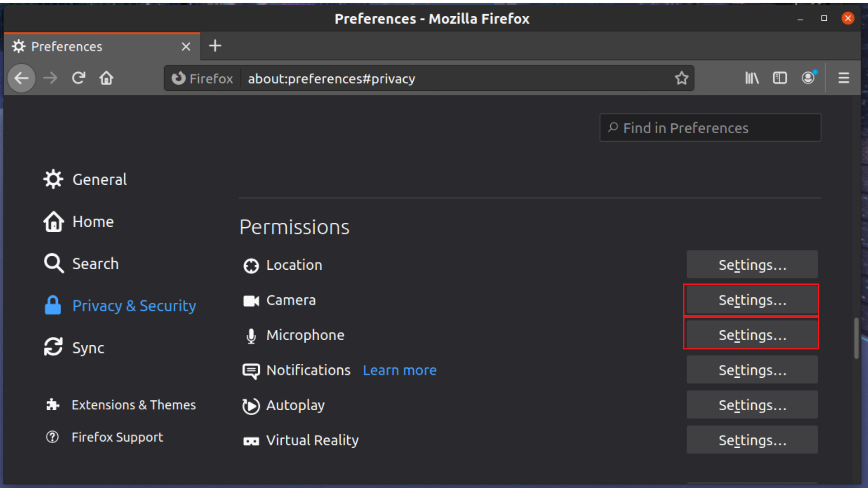Open Virtual Reality permission Settings

pos(752,440)
